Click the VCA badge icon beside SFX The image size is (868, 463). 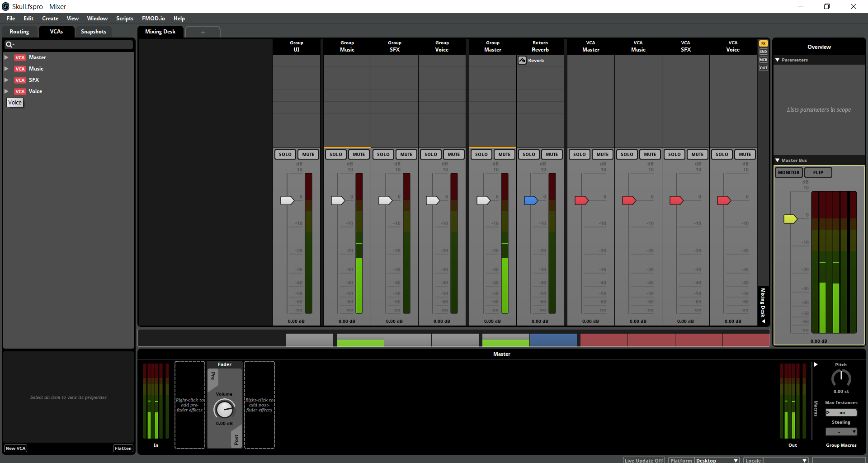tap(20, 80)
